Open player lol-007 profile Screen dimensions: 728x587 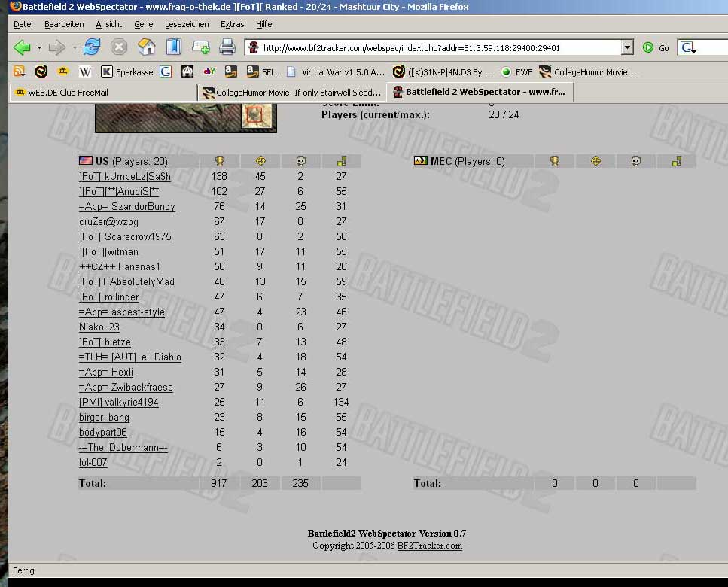coord(93,462)
